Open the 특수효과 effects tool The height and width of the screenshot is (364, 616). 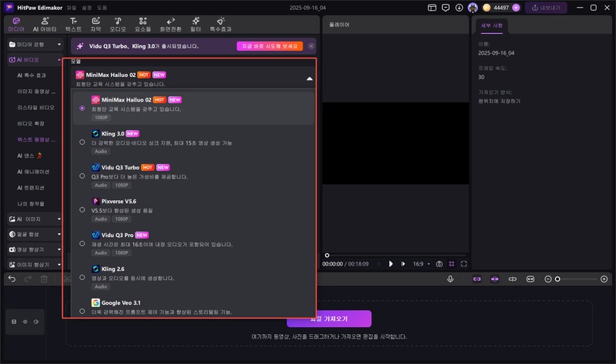pos(220,25)
